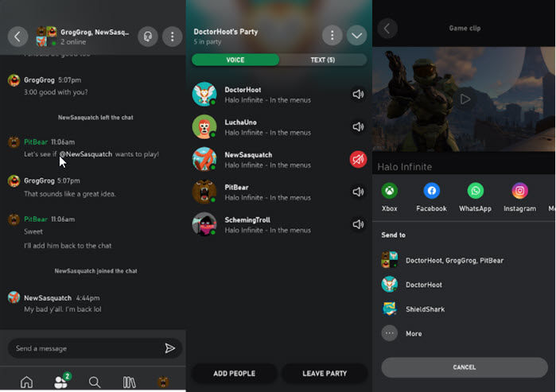Switch to TEXT (5) tab
The height and width of the screenshot is (392, 556).
(323, 60)
